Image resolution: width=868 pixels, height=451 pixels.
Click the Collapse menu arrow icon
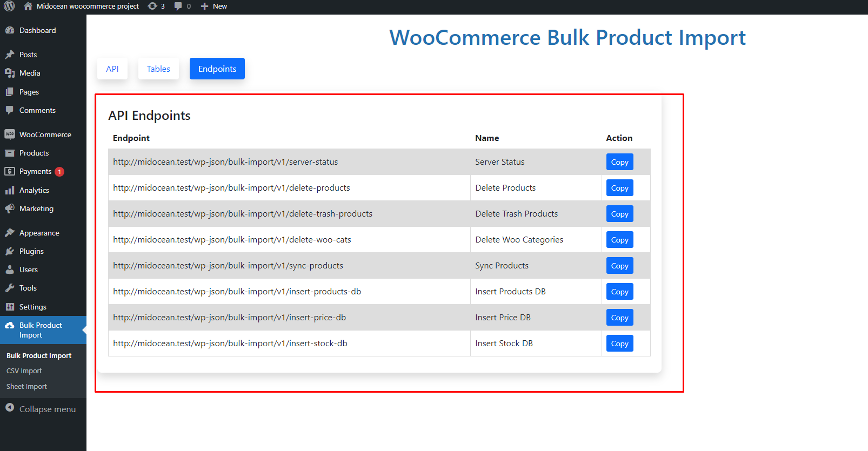[x=10, y=408]
